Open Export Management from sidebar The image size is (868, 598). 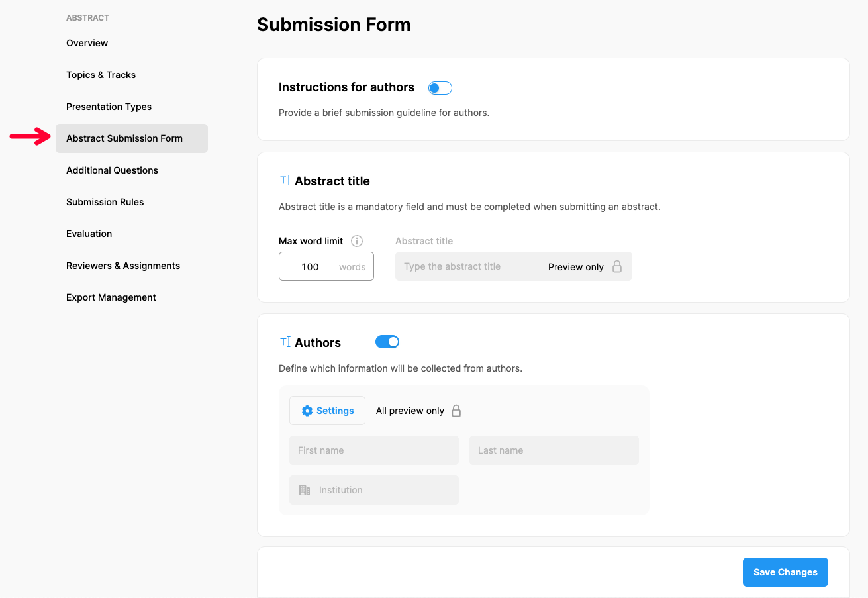click(x=111, y=297)
